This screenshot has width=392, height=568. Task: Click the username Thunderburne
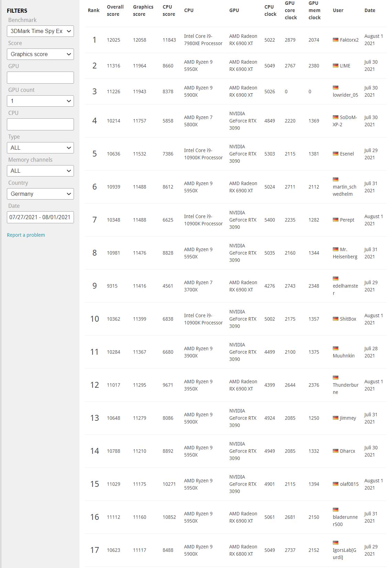pyautogui.click(x=346, y=388)
